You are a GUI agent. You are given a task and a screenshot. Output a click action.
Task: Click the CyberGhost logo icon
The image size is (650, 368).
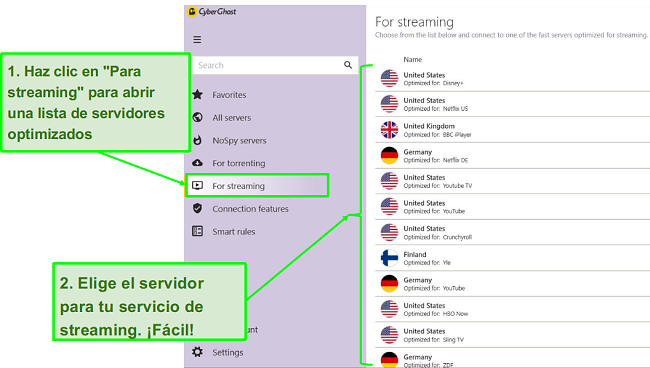[x=192, y=12]
